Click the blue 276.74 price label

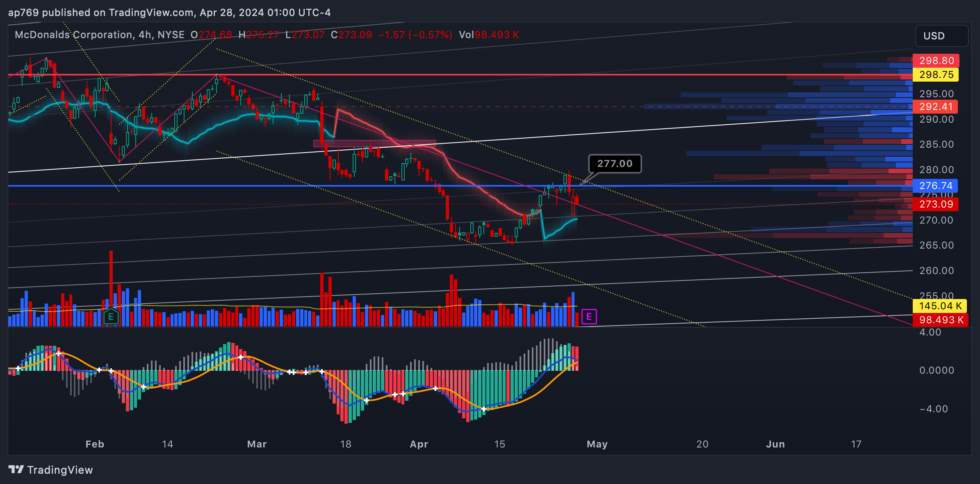pyautogui.click(x=935, y=186)
